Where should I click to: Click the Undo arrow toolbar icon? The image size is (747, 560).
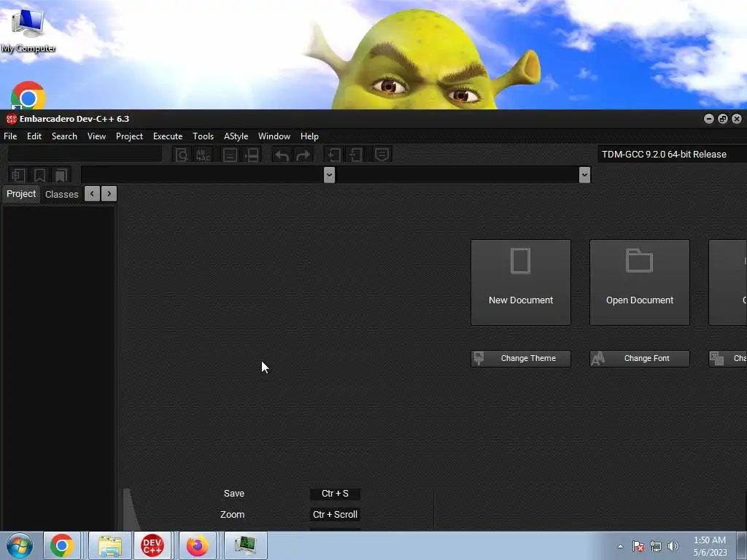(282, 155)
